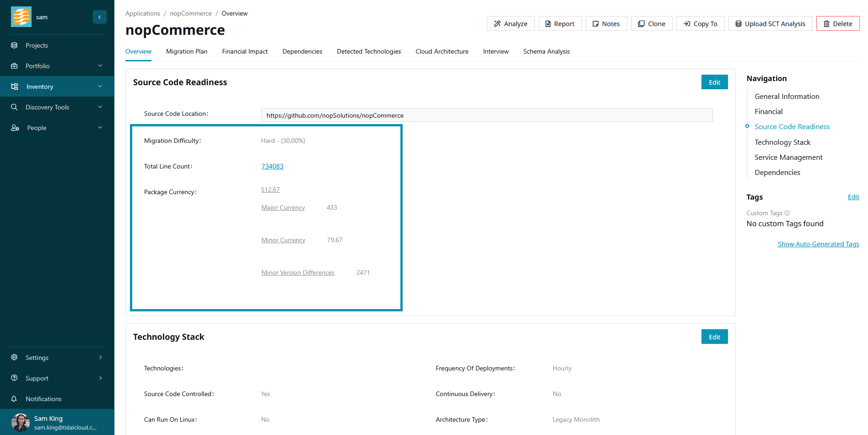Click the Notifications bell icon

coord(14,399)
